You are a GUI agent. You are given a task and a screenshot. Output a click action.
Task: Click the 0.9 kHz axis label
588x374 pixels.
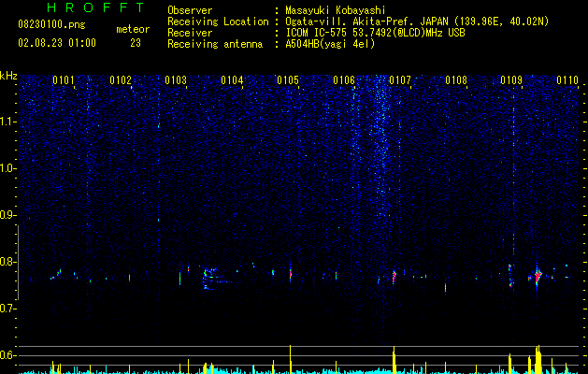8,215
